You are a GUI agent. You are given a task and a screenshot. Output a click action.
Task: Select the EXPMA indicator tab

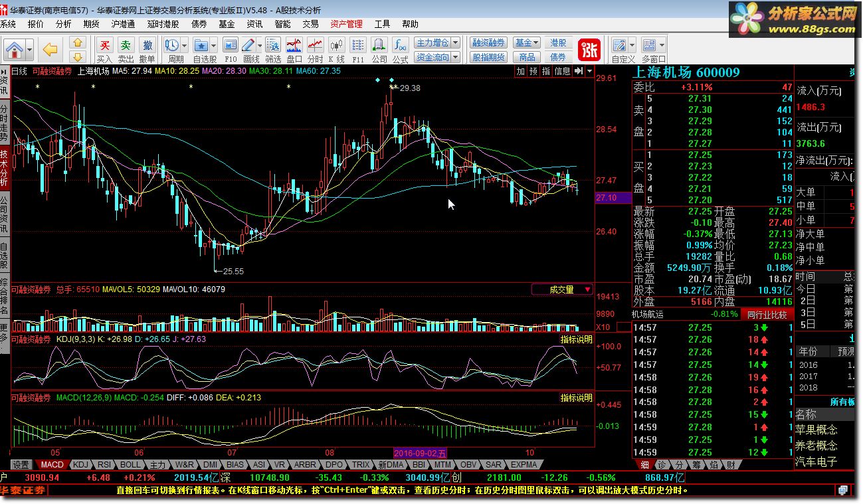click(x=524, y=465)
